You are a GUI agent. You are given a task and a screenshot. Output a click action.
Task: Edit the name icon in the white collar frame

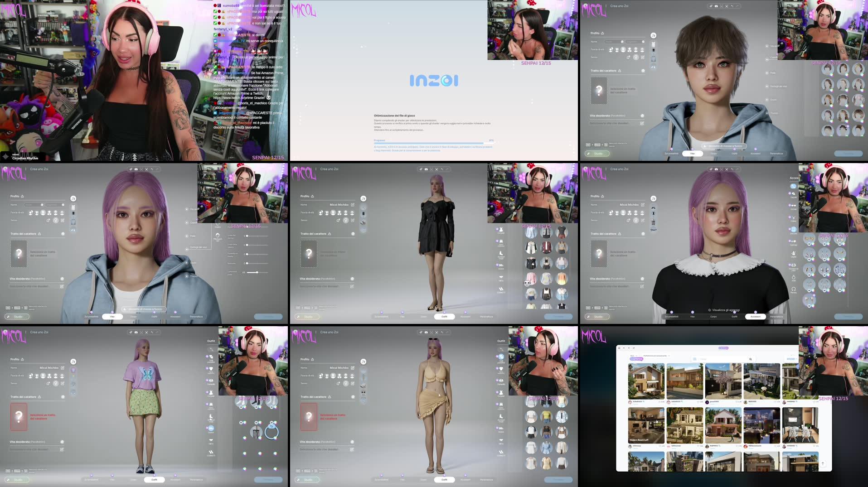pos(642,205)
